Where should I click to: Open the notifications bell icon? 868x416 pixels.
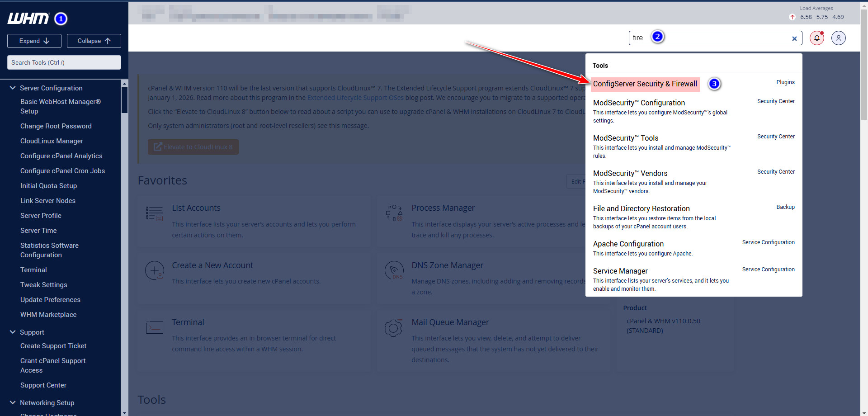[816, 38]
